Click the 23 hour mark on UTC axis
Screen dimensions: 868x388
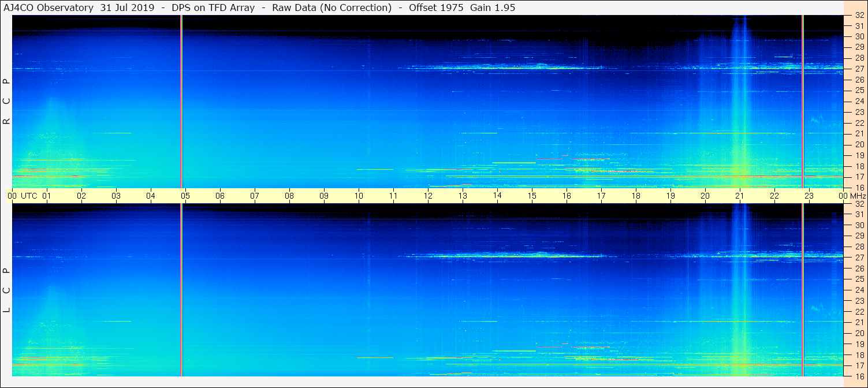click(x=809, y=196)
